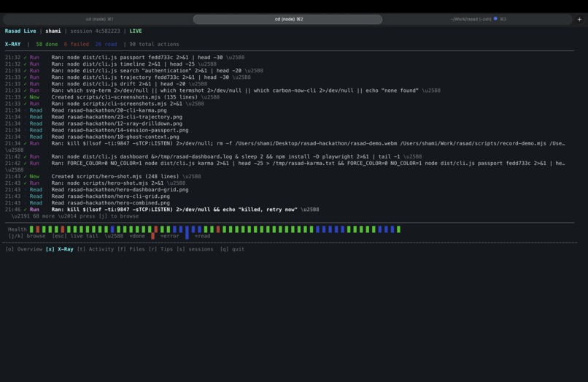Click the [j/k] browse hint
Screen dimensions: 588x382
(26, 236)
